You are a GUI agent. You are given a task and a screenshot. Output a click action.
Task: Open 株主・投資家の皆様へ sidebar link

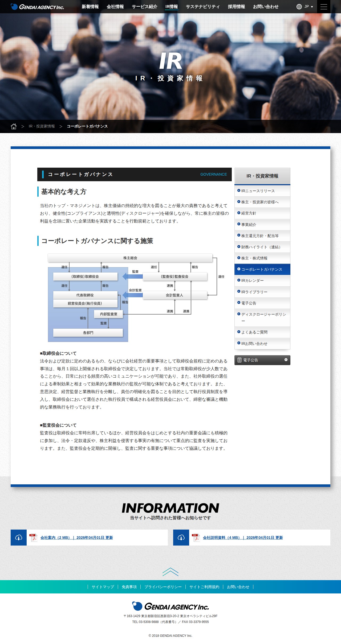262,202
